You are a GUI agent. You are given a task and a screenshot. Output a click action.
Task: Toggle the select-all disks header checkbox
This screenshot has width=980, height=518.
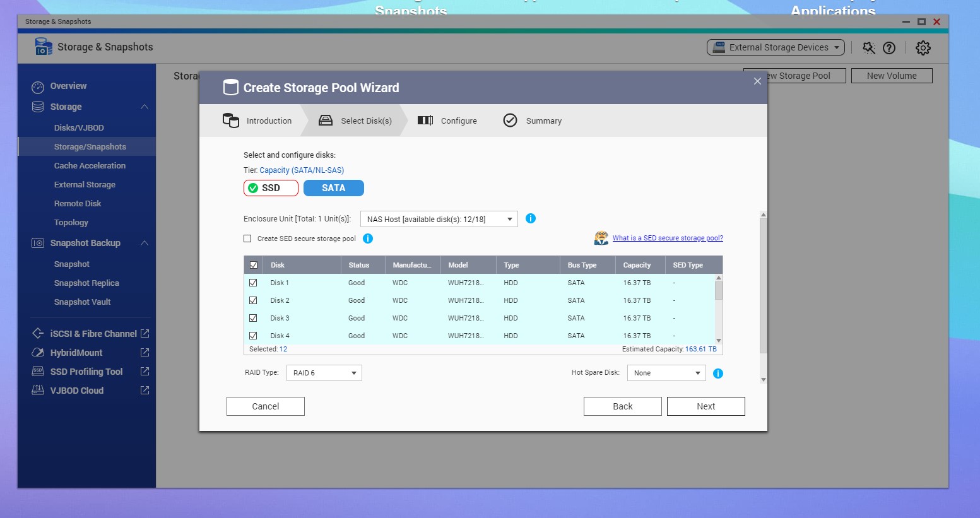tap(254, 265)
